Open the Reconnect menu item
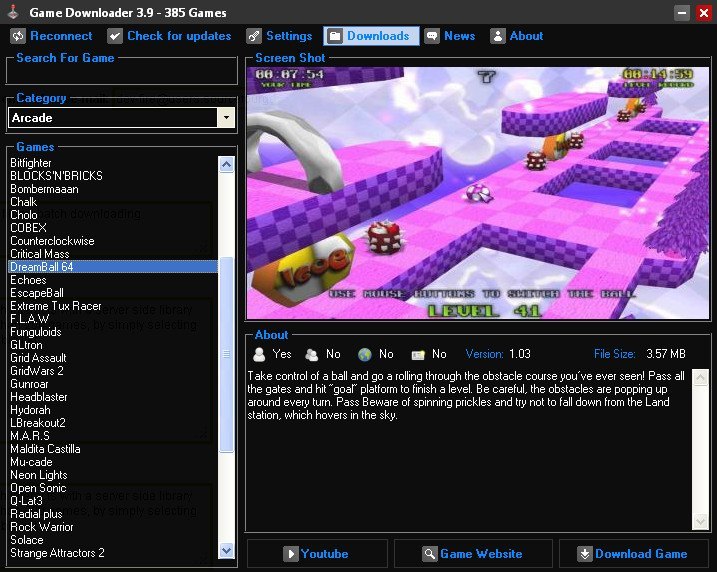This screenshot has height=572, width=717. (x=52, y=36)
